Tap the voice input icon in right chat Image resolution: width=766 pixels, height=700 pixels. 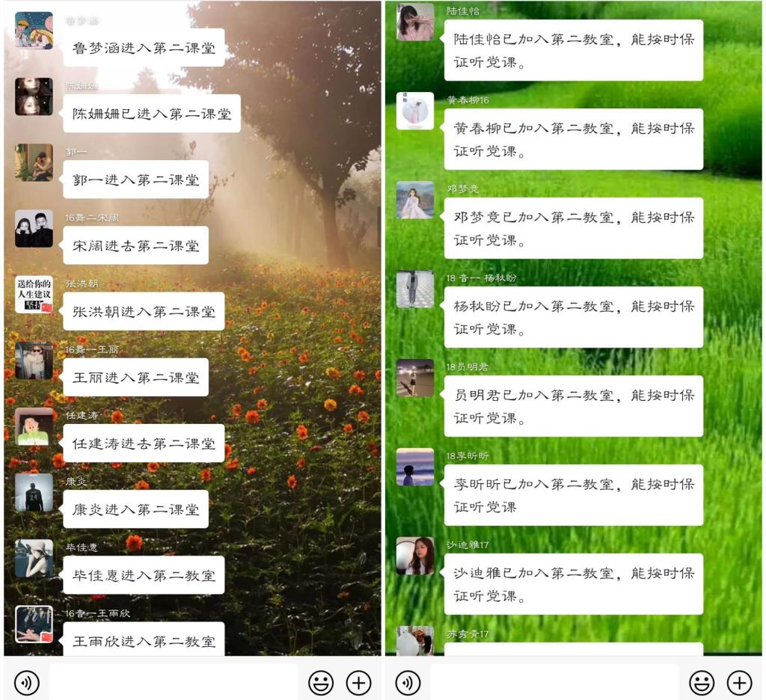(x=408, y=682)
